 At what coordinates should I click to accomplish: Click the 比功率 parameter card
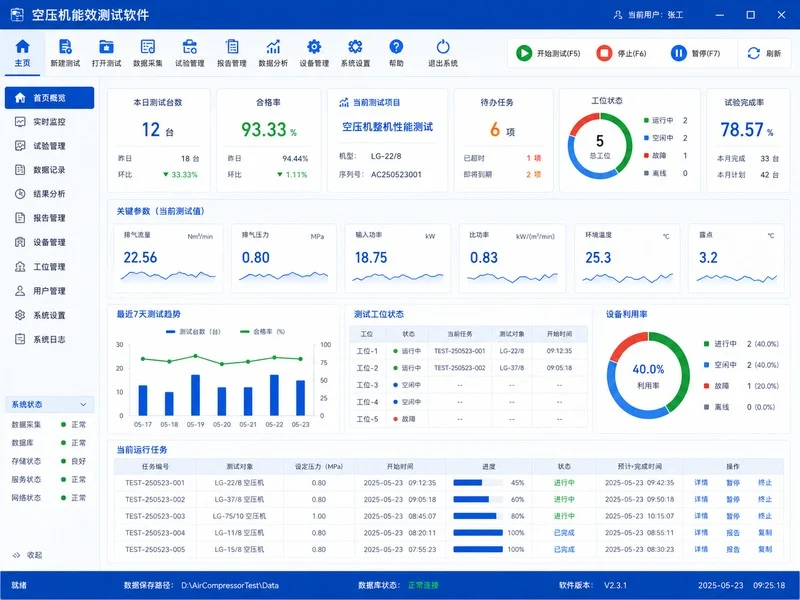coord(512,258)
